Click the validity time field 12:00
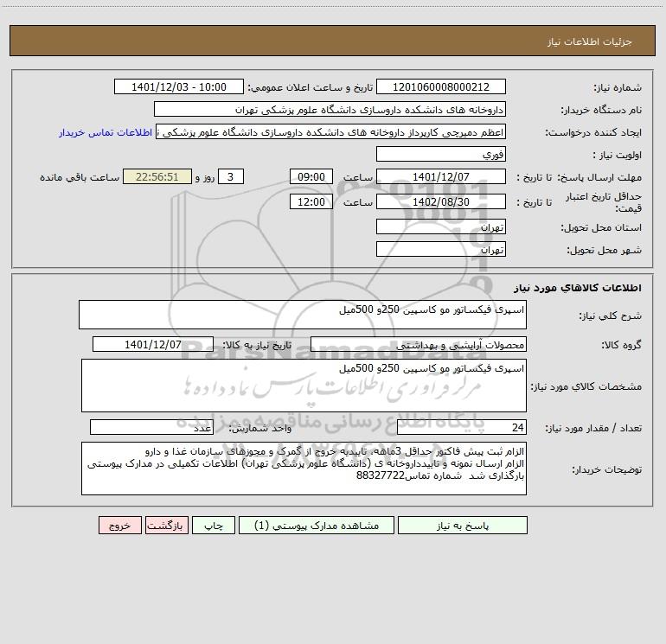 [x=311, y=201]
